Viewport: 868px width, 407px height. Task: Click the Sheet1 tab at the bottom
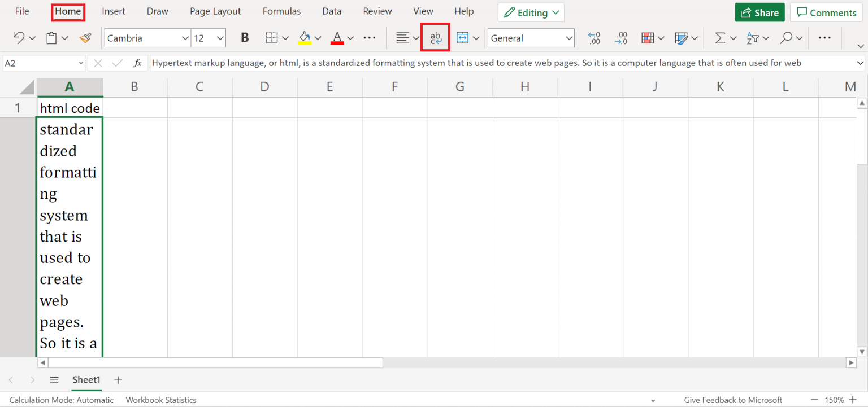86,380
